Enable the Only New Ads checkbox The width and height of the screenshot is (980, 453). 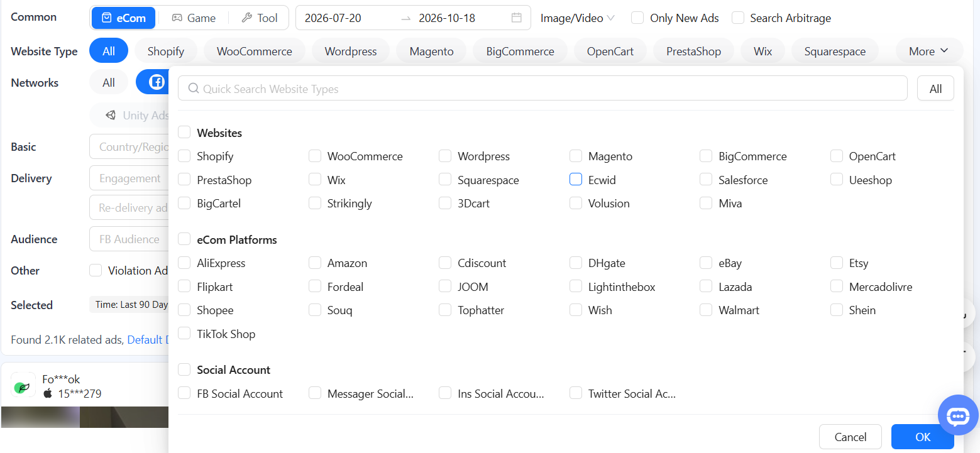pos(637,18)
